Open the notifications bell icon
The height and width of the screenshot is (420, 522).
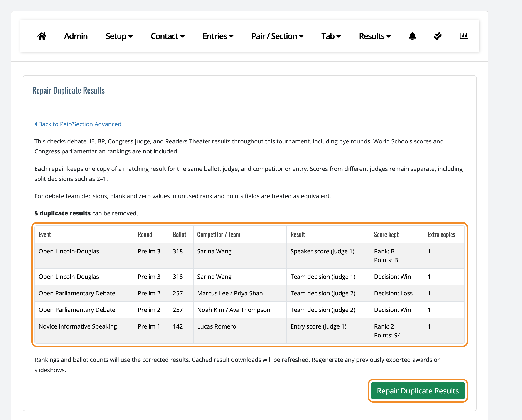(x=412, y=36)
